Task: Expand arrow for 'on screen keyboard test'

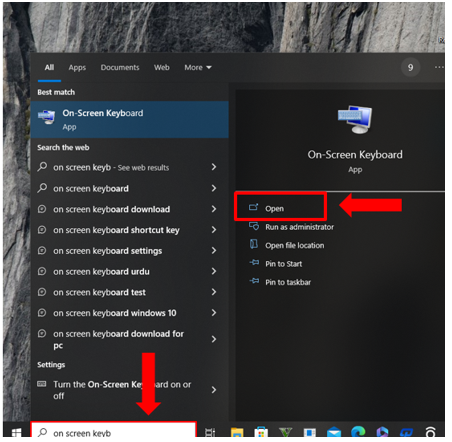Action: pyautogui.click(x=214, y=292)
